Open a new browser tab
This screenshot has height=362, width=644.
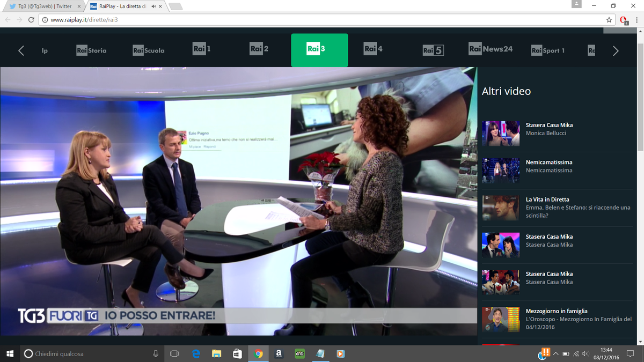click(175, 6)
